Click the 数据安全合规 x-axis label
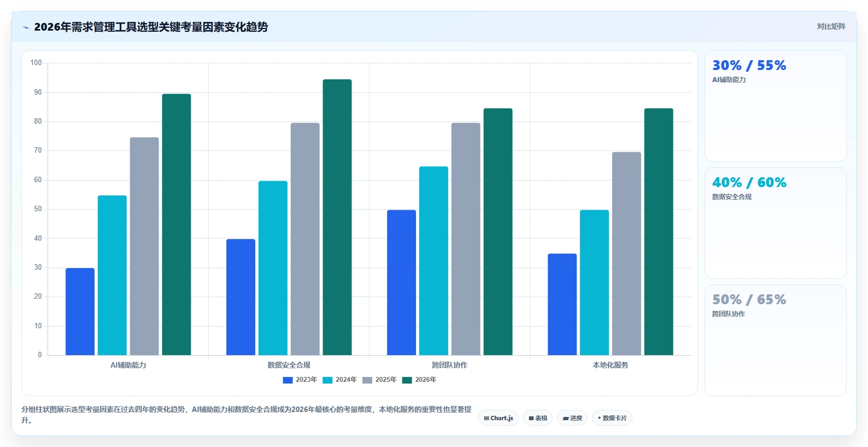868x447 pixels. 289,365
